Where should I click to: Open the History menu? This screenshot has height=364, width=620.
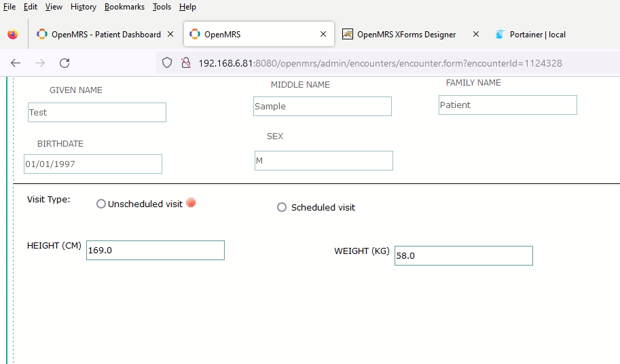click(84, 7)
